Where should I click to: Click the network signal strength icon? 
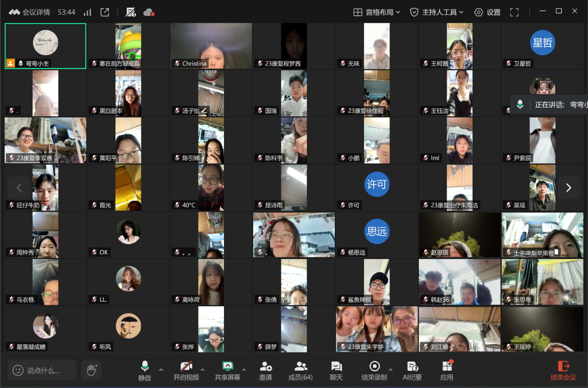[87, 12]
